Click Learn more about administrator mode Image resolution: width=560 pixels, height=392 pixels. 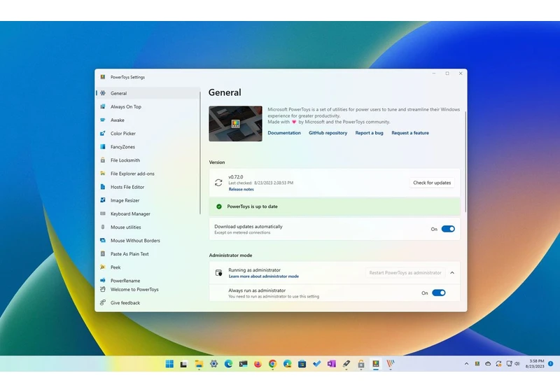[264, 276]
